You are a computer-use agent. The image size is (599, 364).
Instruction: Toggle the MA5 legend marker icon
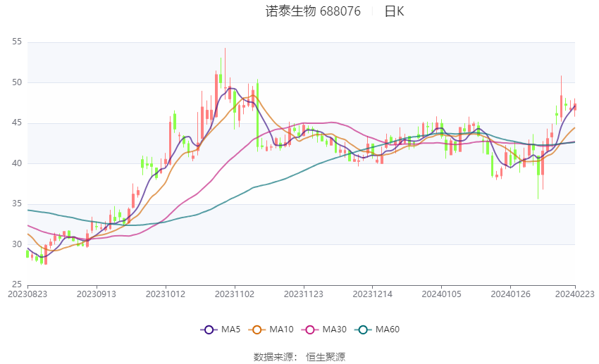(x=209, y=330)
